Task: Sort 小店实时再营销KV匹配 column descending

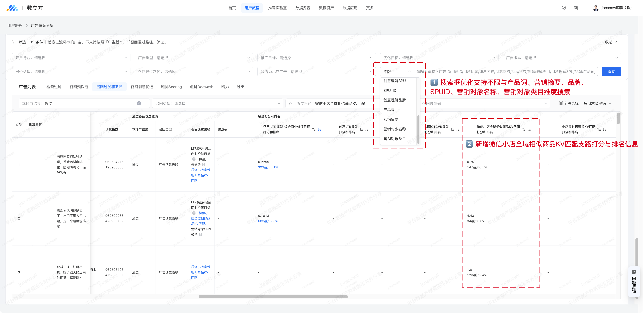Action: tap(604, 129)
